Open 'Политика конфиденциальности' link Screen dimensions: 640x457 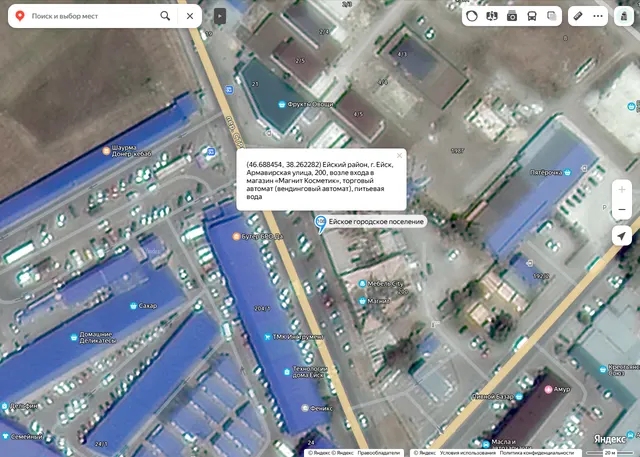coord(537,453)
